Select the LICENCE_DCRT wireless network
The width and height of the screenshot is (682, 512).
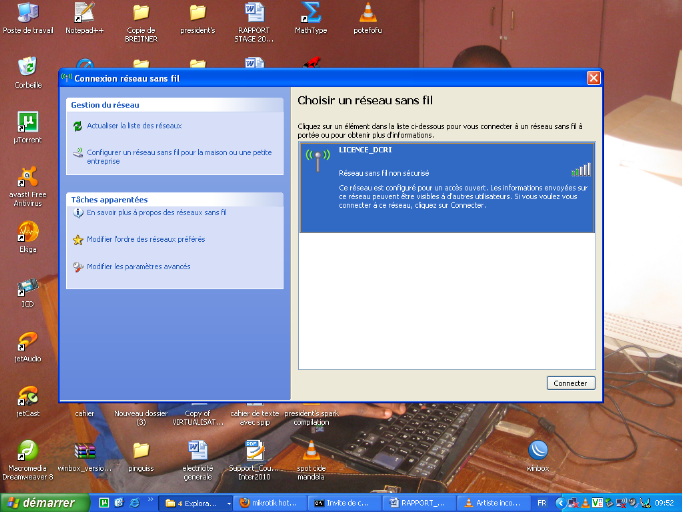tap(446, 186)
